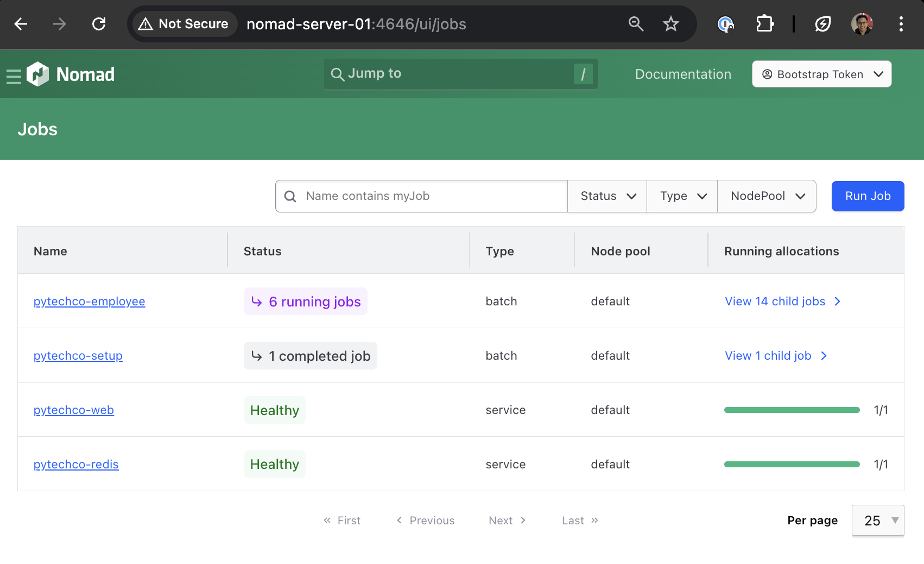Click the in-page search zoom icon

(636, 24)
